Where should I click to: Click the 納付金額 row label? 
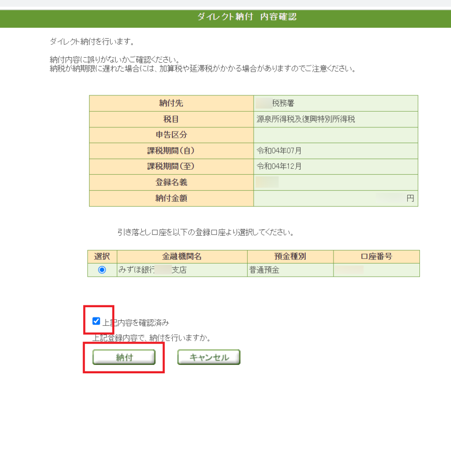coord(171,198)
